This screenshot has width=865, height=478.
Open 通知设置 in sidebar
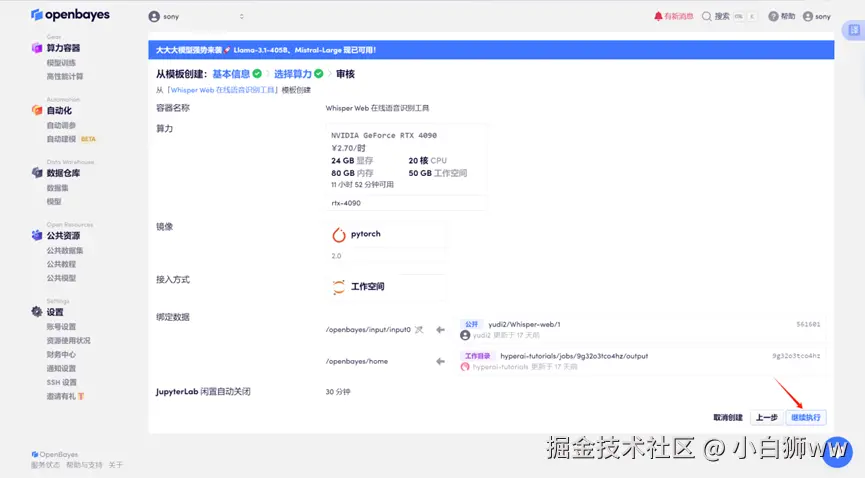point(61,368)
